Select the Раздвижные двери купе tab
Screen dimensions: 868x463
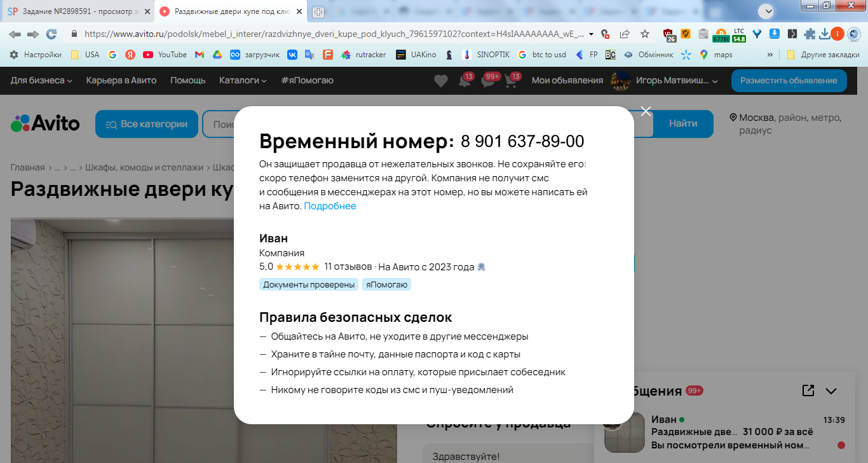pos(231,11)
